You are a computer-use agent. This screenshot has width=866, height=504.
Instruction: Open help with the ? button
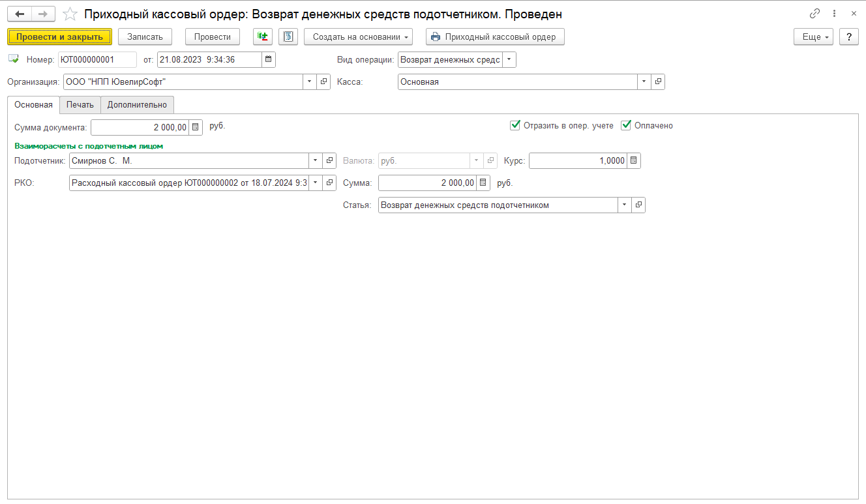[848, 37]
